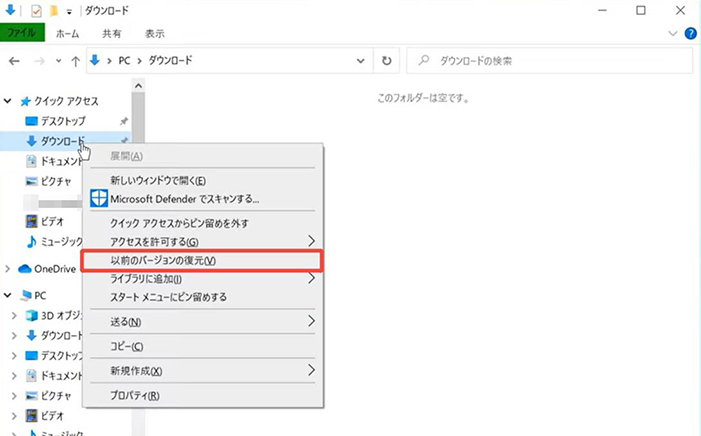Open the 新規作成(X) submenu
Image resolution: width=701 pixels, height=436 pixels.
pyautogui.click(x=203, y=371)
